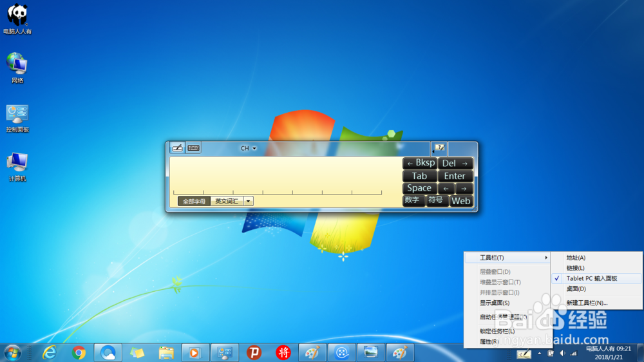Screen dimensions: 644x362
Task: Select the 英文词汇 recognition mode
Action: click(x=227, y=202)
